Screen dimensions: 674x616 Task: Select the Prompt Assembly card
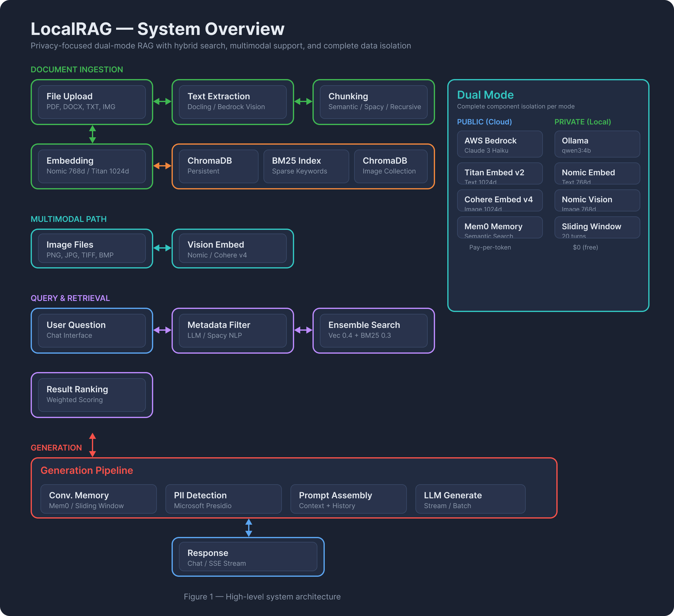[349, 499]
